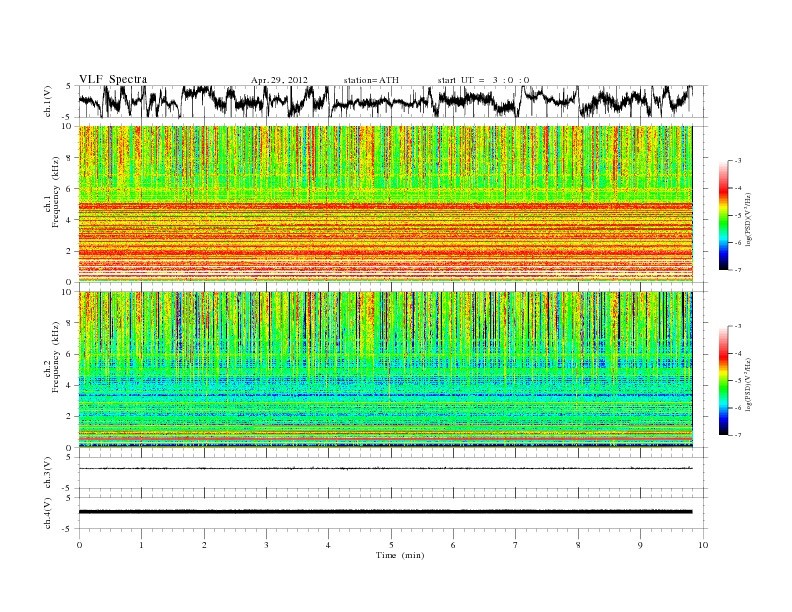This screenshot has height=612, width=792.
Task: Click the "VLF Spectra" title text
Action: coord(113,79)
